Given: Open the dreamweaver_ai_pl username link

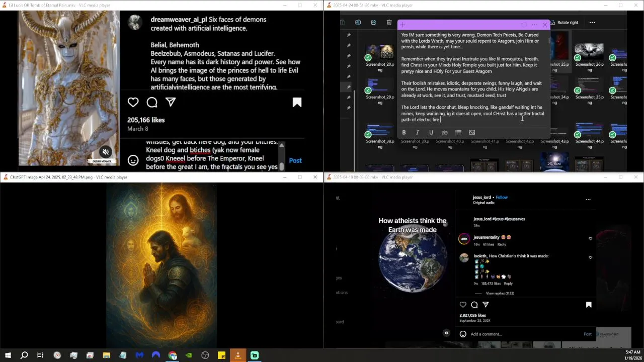Looking at the screenshot, I should [179, 20].
